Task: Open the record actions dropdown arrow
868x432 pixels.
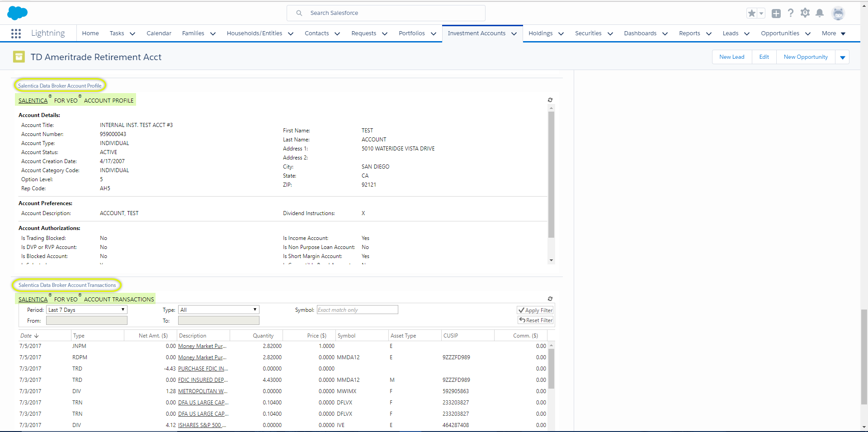Action: [x=842, y=57]
